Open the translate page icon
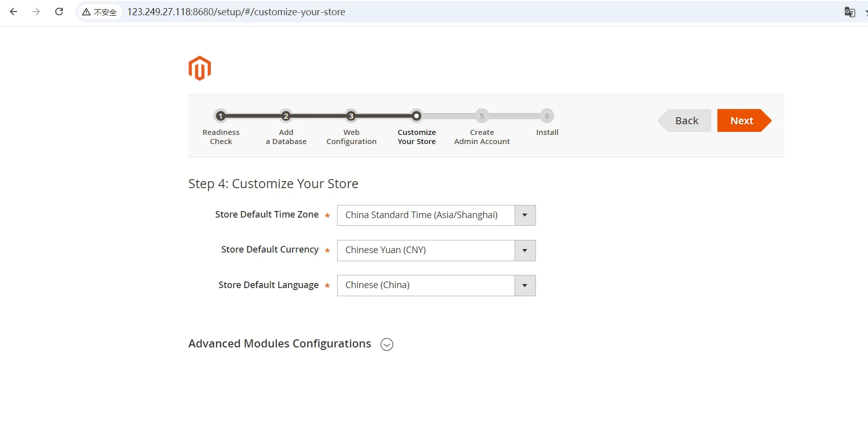The height and width of the screenshot is (422, 868). tap(850, 12)
